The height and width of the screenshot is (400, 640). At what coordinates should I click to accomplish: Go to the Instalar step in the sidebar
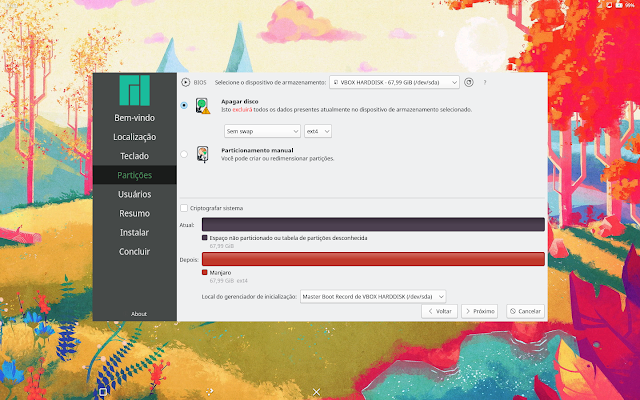(135, 233)
